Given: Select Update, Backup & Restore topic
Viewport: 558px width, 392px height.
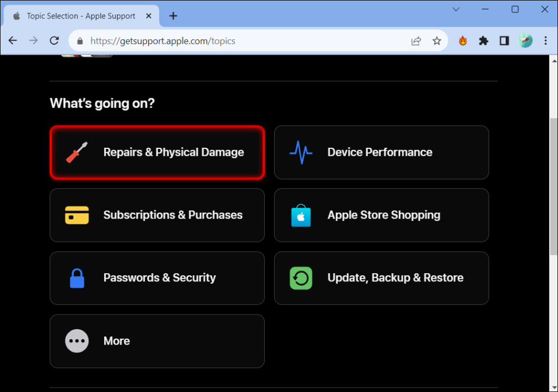Looking at the screenshot, I should [381, 278].
